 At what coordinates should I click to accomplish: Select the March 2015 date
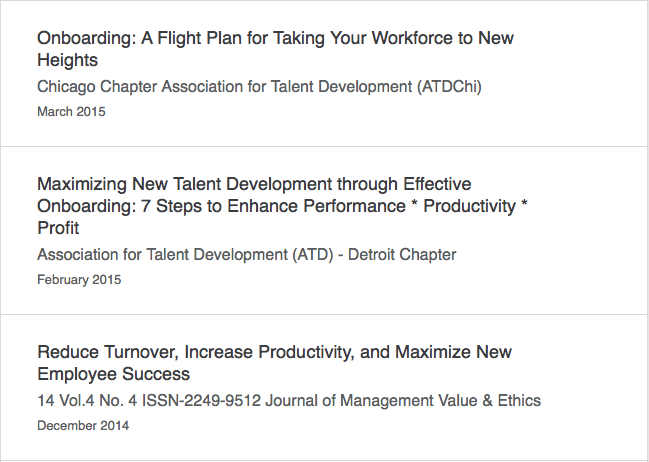71,112
